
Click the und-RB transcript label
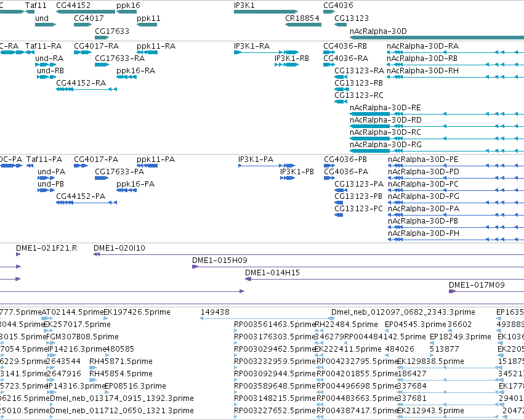[50, 71]
